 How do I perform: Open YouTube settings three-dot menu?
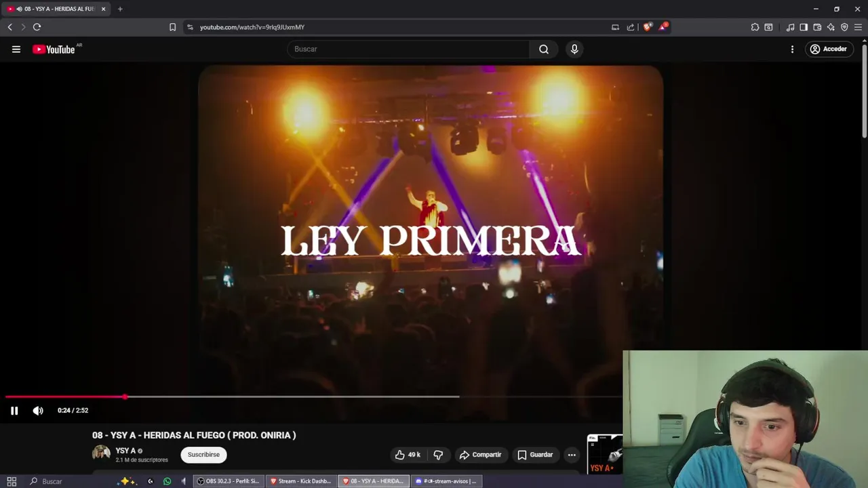pos(792,49)
